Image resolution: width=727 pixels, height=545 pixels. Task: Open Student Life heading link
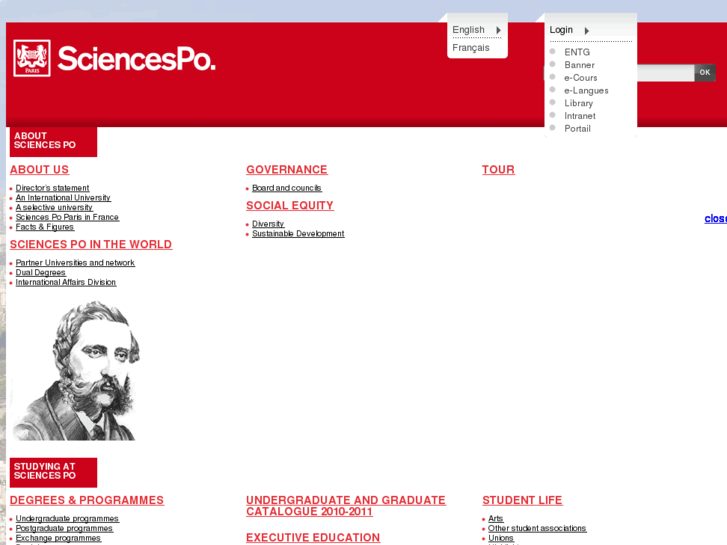[x=522, y=500]
